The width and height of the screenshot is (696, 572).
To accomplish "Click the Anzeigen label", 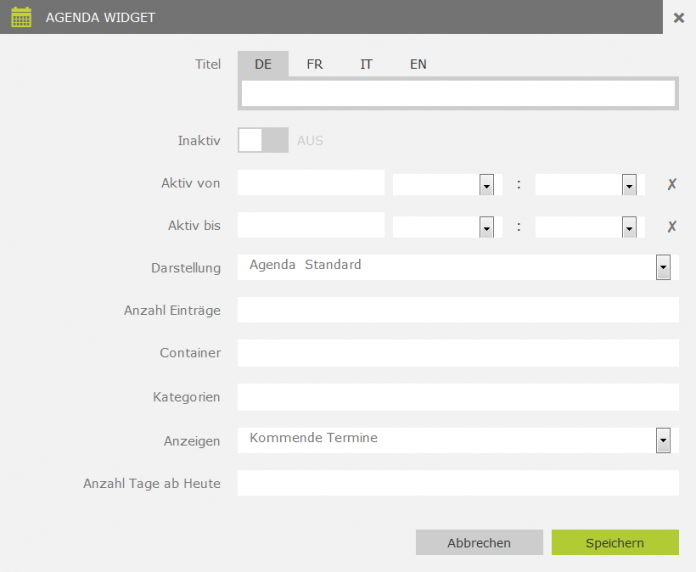I will (192, 441).
